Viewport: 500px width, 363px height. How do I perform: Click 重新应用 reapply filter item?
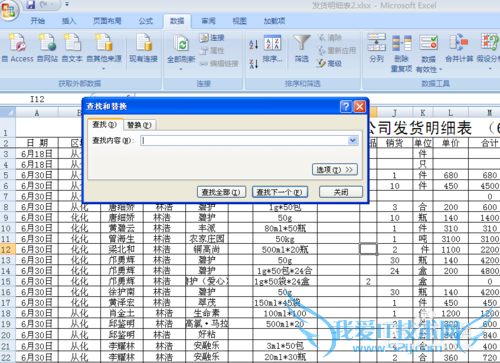coord(336,51)
